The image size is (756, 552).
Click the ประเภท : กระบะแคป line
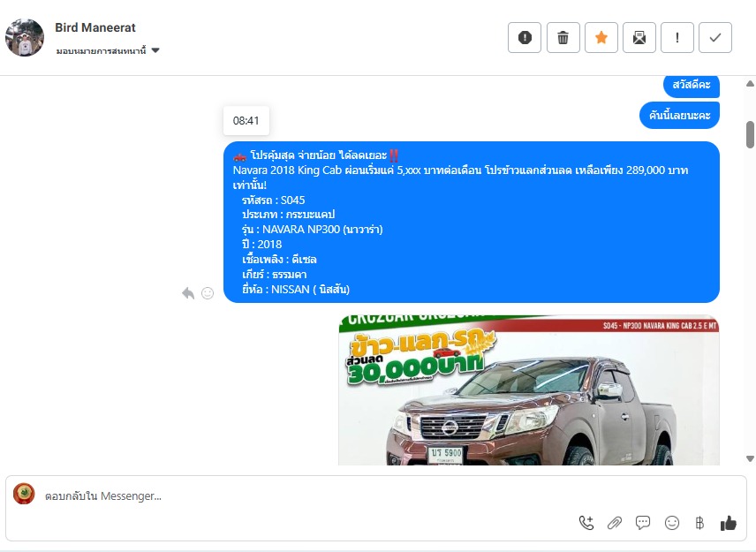click(288, 215)
